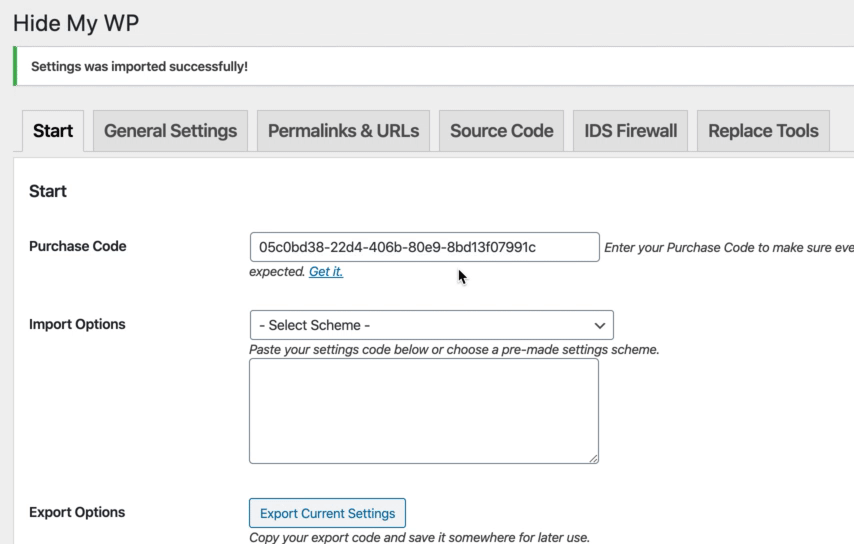
Task: Click the settings imported success notice
Action: click(x=140, y=67)
